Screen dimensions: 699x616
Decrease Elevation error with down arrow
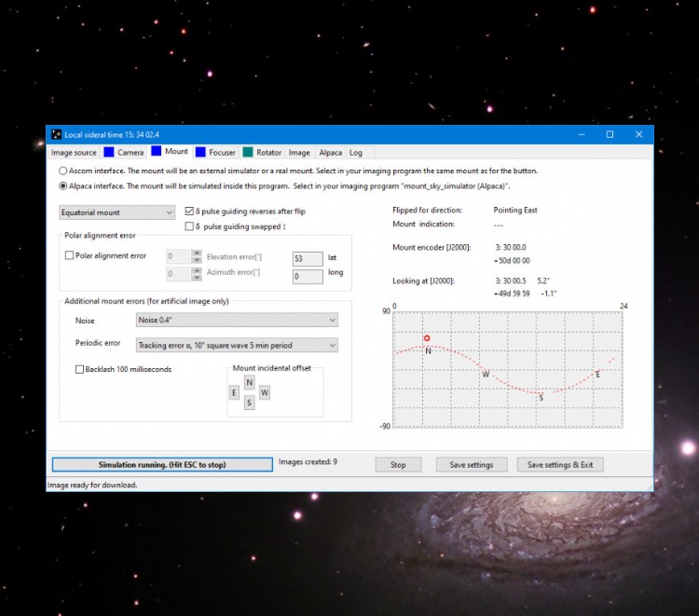[197, 260]
